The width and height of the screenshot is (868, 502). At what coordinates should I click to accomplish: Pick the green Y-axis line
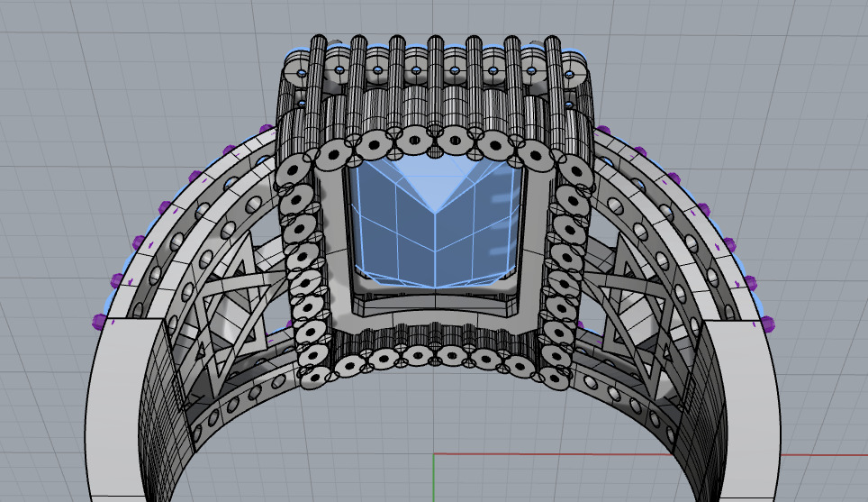coord(433,478)
